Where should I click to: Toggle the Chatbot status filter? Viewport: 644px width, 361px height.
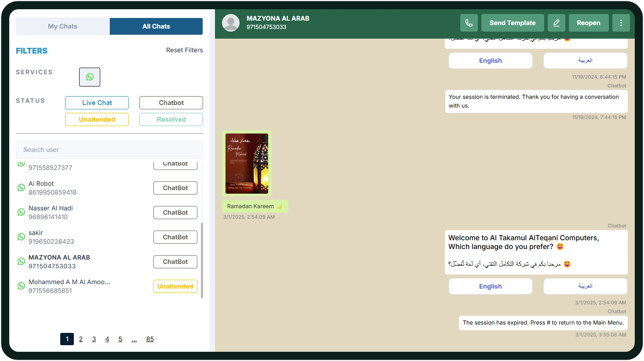click(x=171, y=103)
